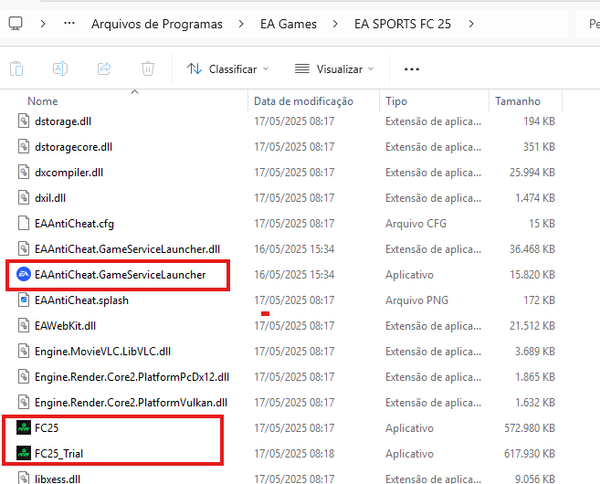Click the Engine.Render.Core2.PlatformVulkan.dll icon

(23, 402)
